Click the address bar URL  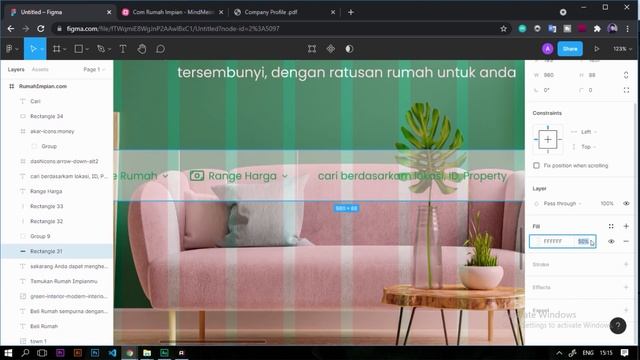click(x=173, y=29)
